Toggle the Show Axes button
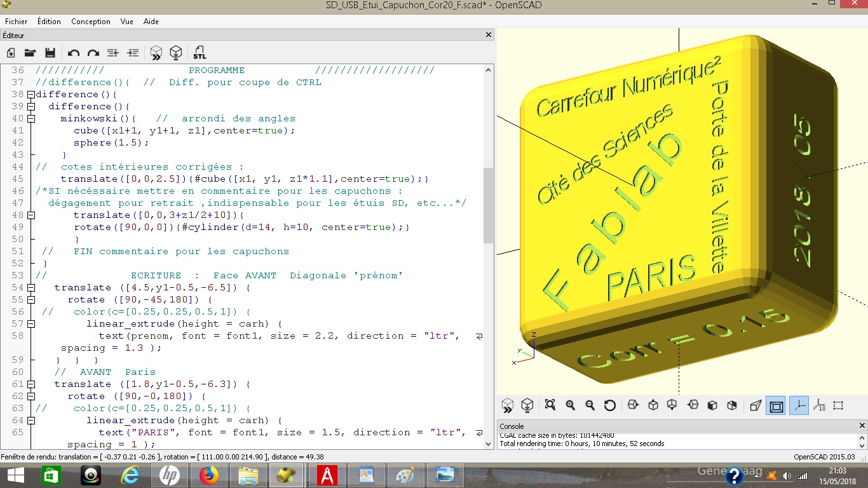Screen dimensions: 868x488 (x=799, y=405)
